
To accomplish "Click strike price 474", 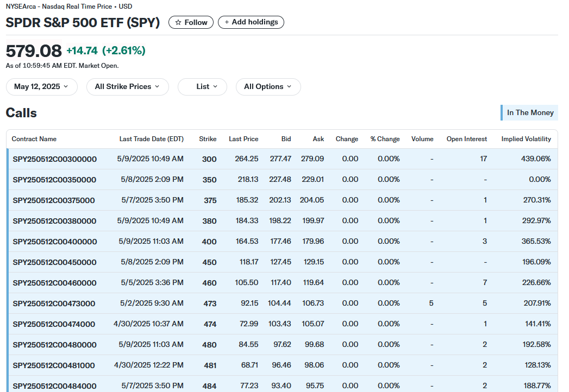I will pyautogui.click(x=210, y=324).
